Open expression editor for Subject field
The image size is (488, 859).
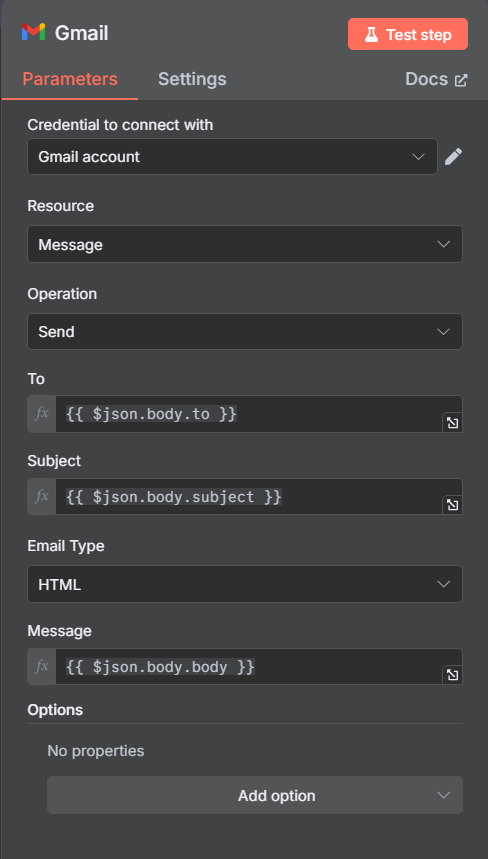[452, 505]
